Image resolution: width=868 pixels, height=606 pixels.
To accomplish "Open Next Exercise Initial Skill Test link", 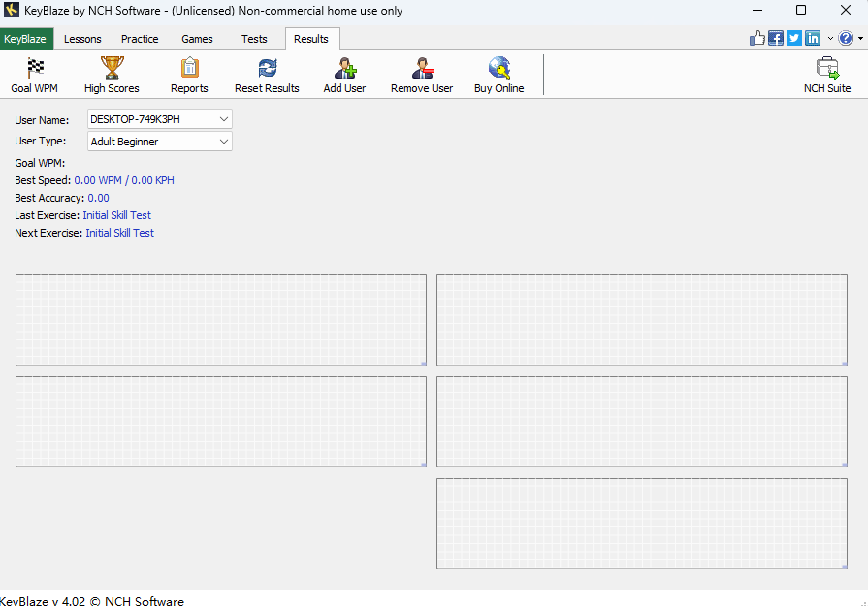I will click(119, 233).
